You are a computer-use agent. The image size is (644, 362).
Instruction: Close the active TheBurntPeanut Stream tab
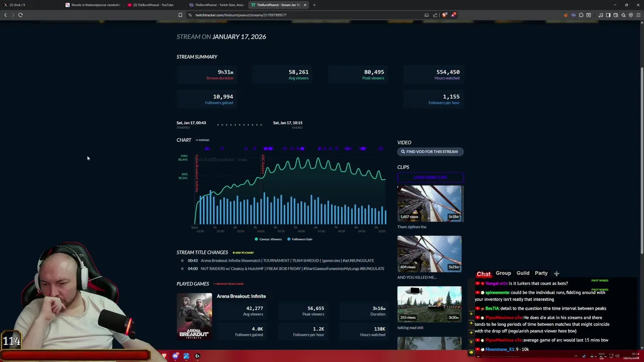pyautogui.click(x=304, y=5)
